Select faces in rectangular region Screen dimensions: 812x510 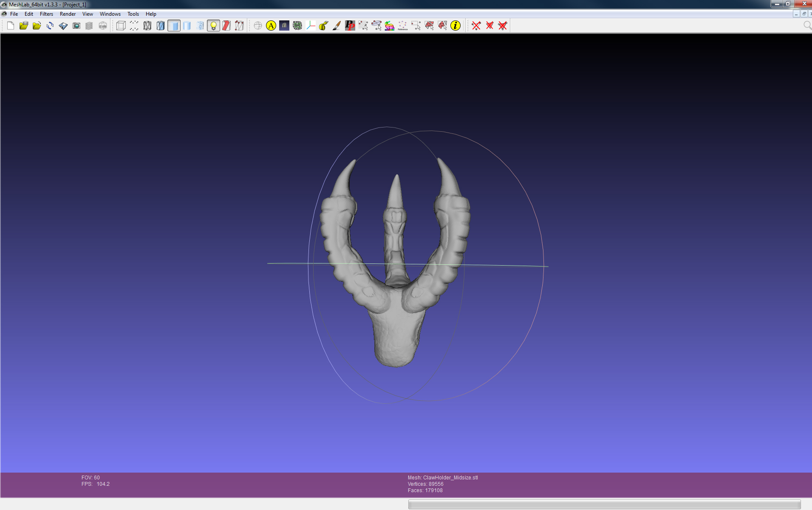point(429,25)
